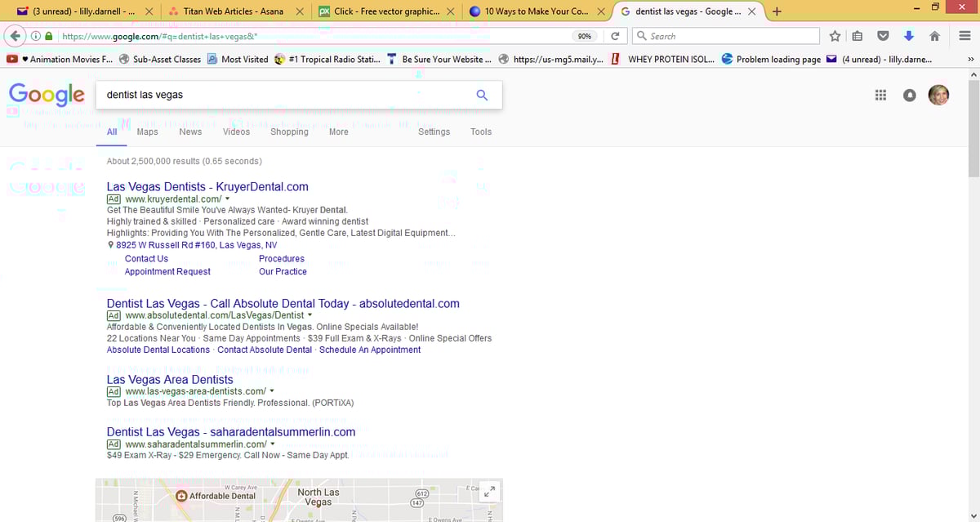Open the More search options dropdown
This screenshot has height=522, width=980.
point(339,132)
